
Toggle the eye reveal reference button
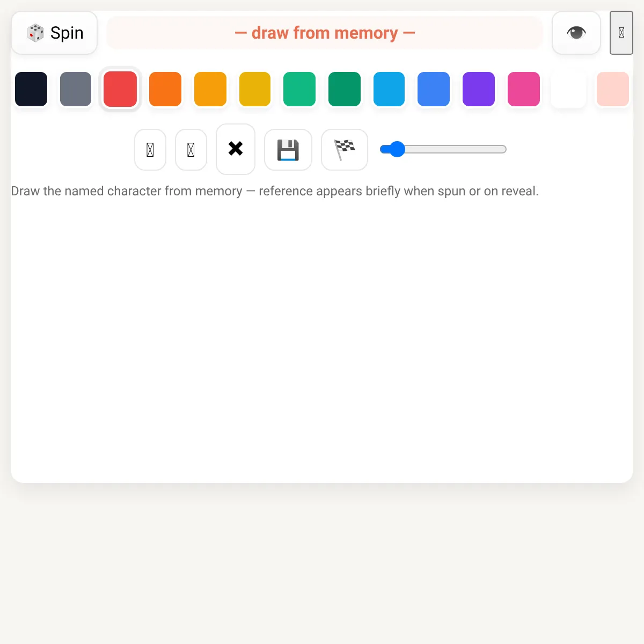tap(576, 33)
